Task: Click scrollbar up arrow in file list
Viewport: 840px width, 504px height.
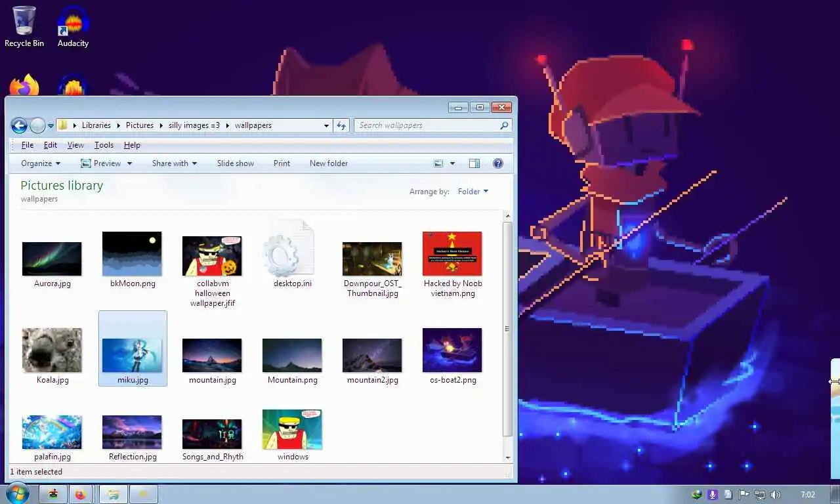Action: point(507,216)
